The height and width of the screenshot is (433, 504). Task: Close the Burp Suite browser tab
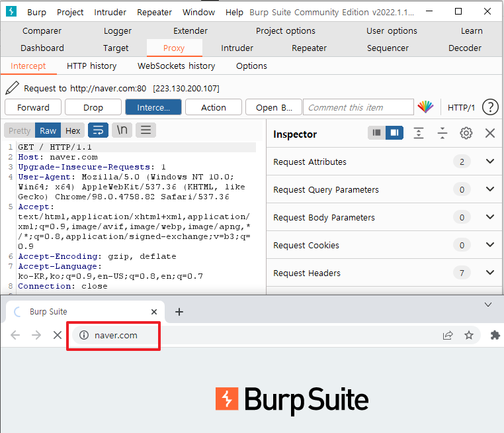click(154, 312)
